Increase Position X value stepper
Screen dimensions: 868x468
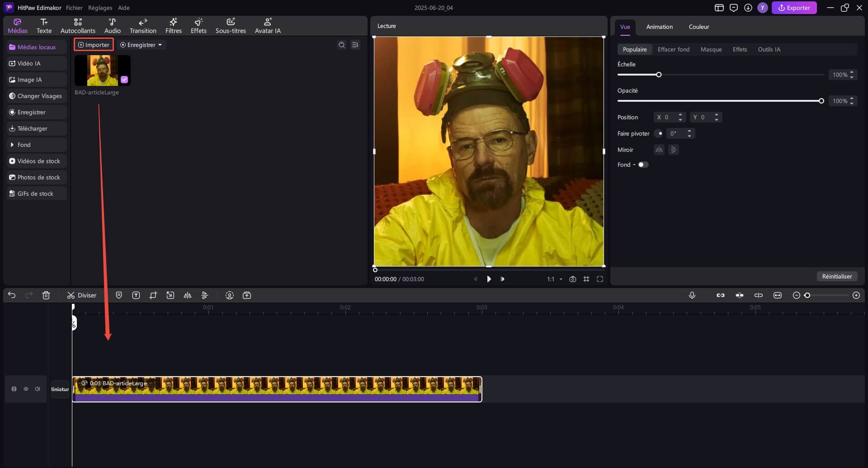(680, 115)
